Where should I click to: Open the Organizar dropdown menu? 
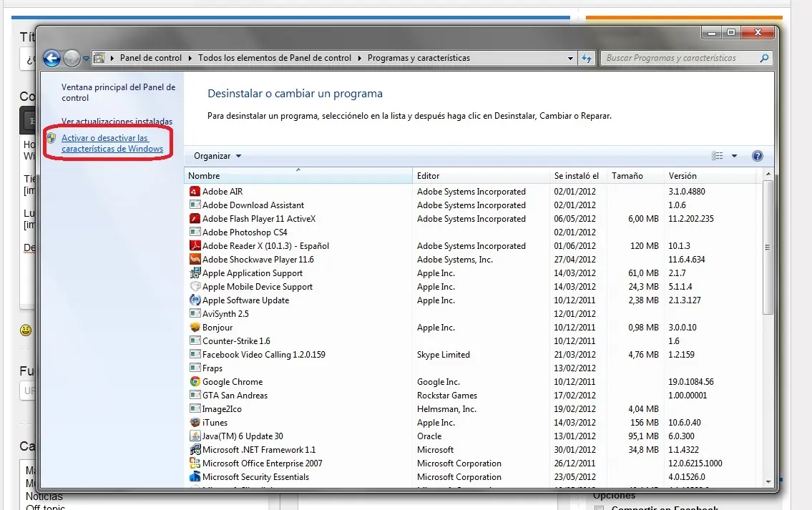coord(217,156)
